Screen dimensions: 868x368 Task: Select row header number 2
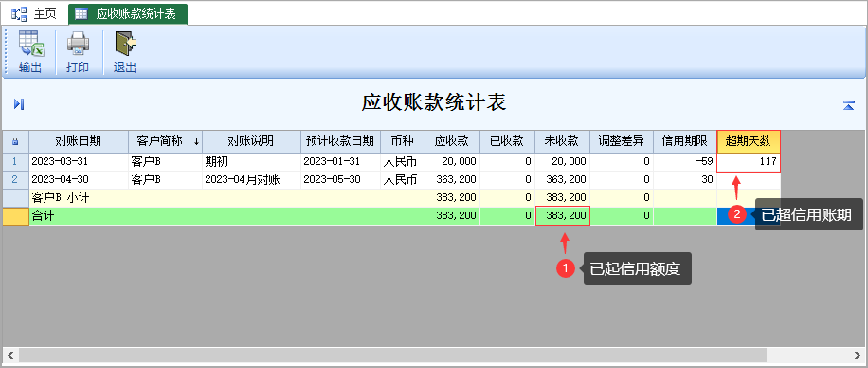click(15, 180)
